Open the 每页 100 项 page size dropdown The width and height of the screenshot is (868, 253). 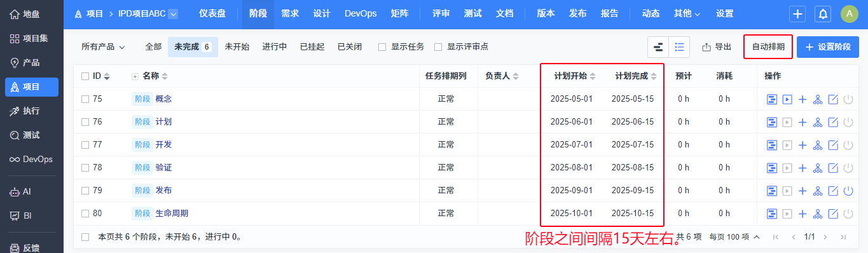click(734, 237)
